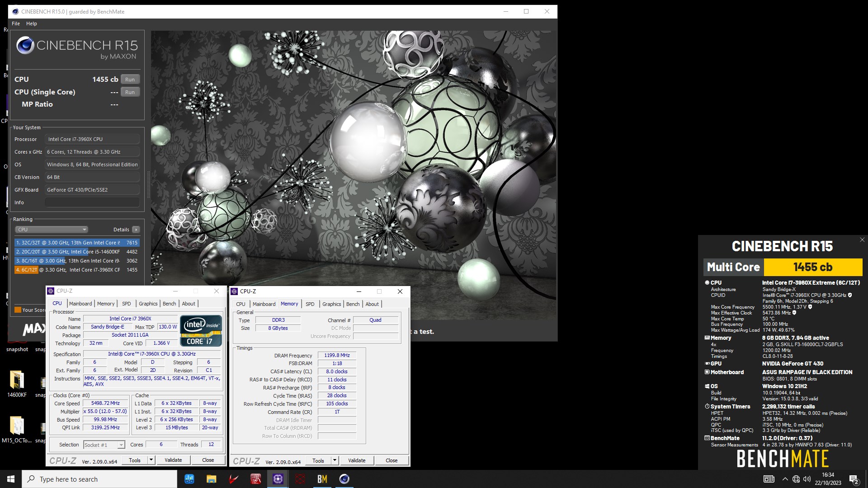Click the System Timers clock icon in BenchMate
Image resolution: width=868 pixels, height=488 pixels.
coord(707,406)
